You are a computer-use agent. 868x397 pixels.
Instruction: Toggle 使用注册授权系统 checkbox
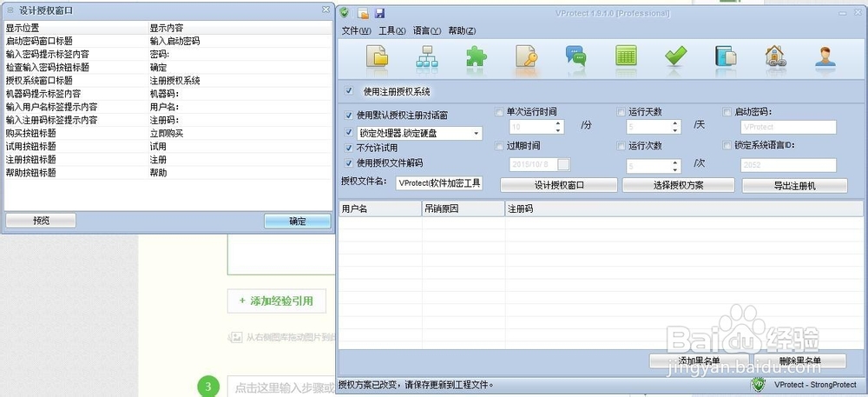[x=349, y=90]
